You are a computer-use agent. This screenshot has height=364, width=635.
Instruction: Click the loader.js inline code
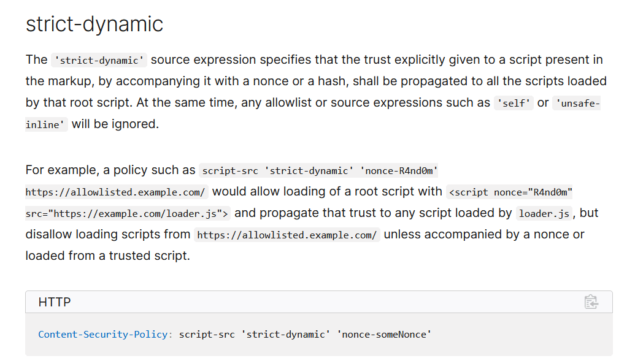[x=544, y=213]
